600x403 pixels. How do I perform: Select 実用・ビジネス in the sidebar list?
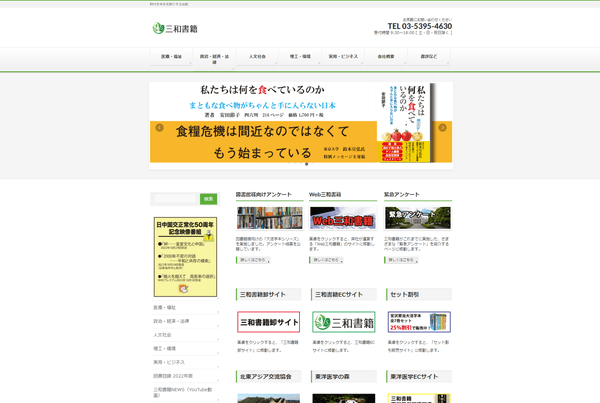tap(185, 362)
